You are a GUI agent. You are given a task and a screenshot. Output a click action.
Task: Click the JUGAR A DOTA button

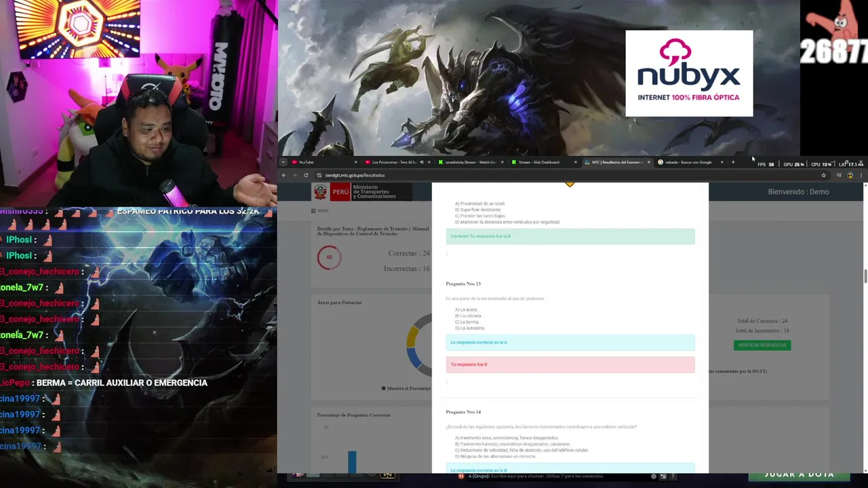click(x=799, y=475)
